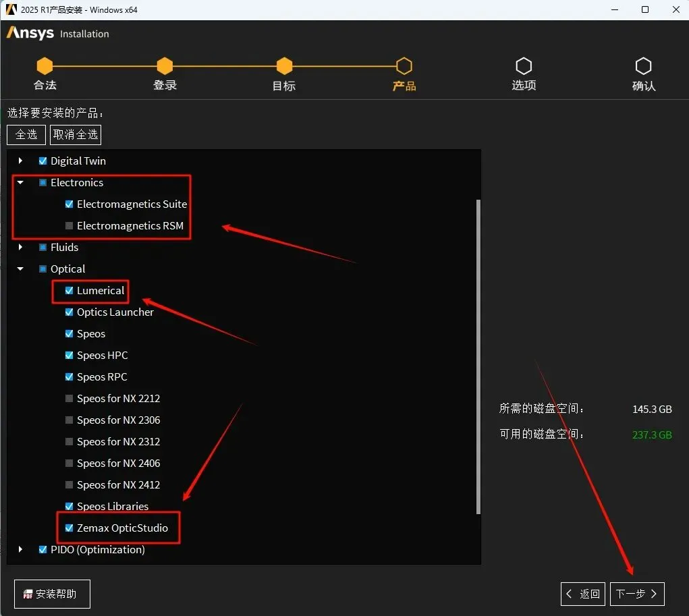The width and height of the screenshot is (689, 616).
Task: Uncheck the Speos checkbox
Action: coord(69,333)
